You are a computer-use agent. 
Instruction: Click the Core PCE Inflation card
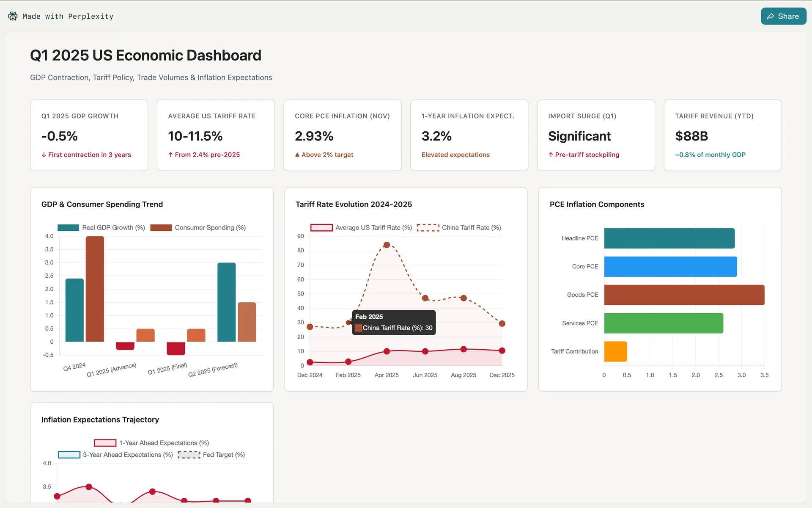[x=342, y=135]
